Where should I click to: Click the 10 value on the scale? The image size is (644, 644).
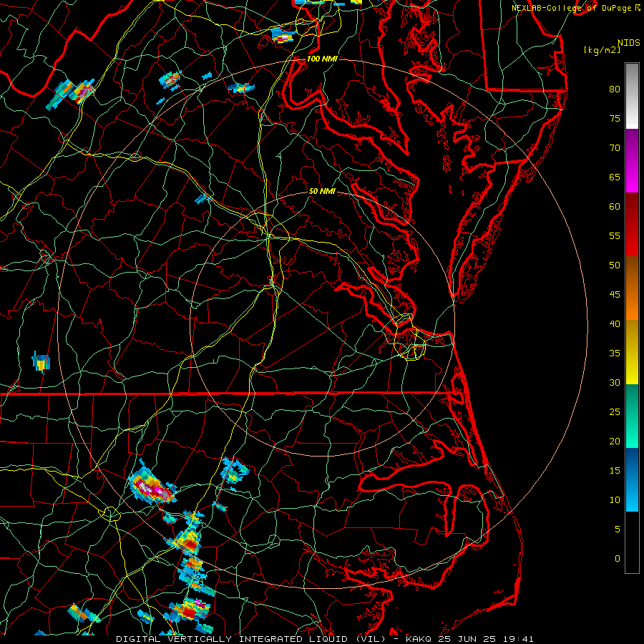point(615,500)
